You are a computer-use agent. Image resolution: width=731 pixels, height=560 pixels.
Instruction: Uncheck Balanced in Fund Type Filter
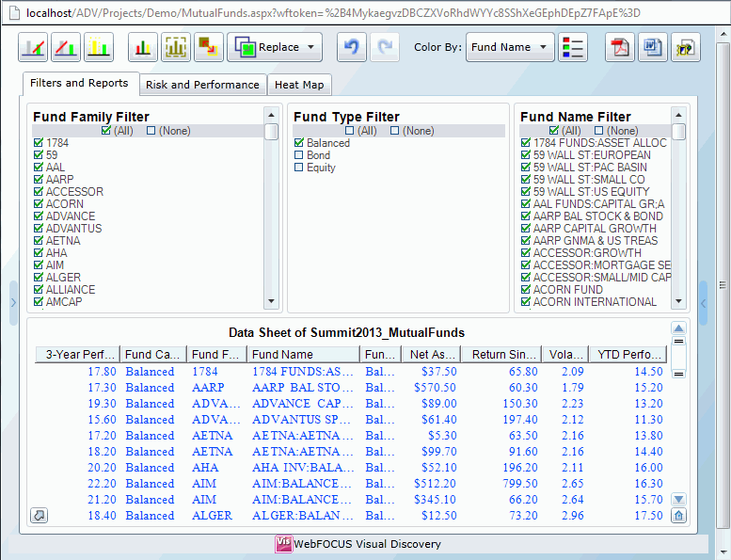299,143
